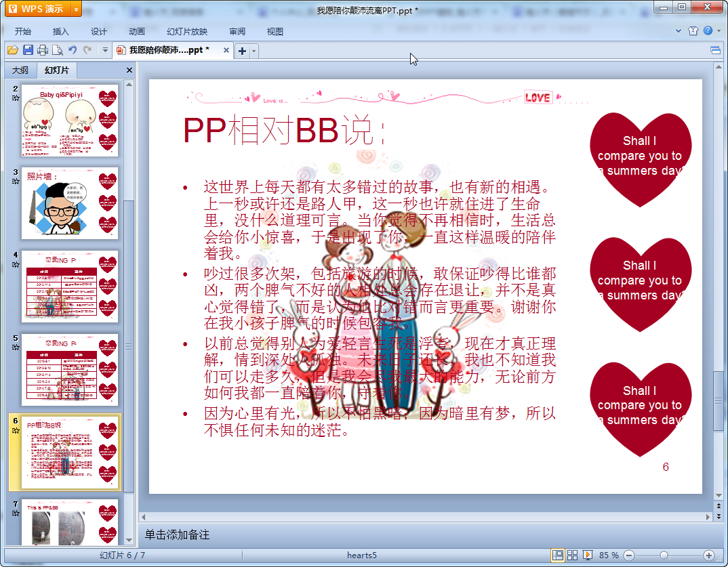Close the 我愿陪你颠沛 ppt document tab
The width and height of the screenshot is (728, 567).
click(x=226, y=50)
